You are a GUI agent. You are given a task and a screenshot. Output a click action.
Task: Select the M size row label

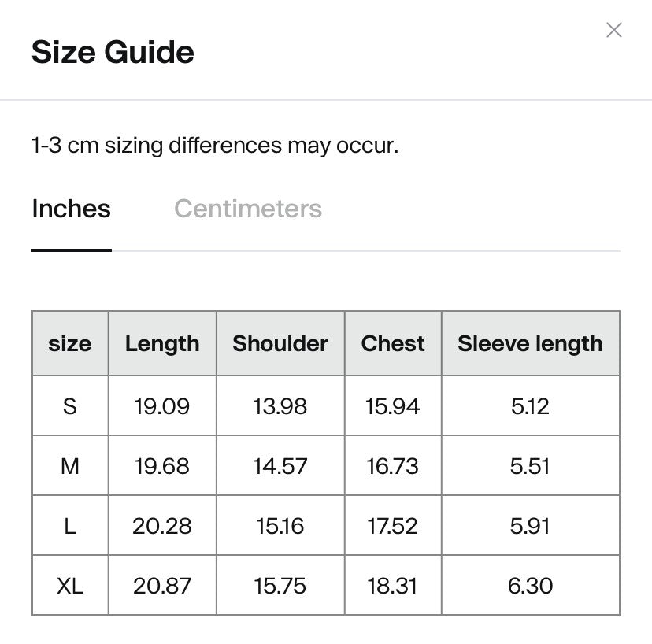(70, 466)
